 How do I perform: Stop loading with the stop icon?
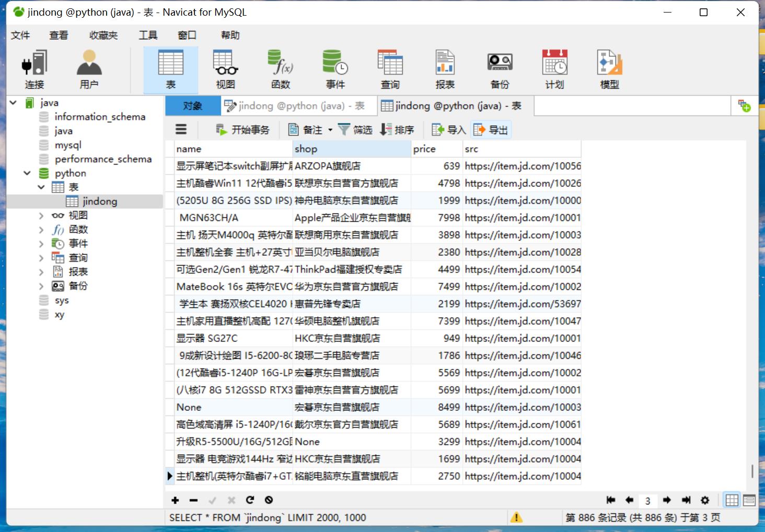[x=269, y=500]
